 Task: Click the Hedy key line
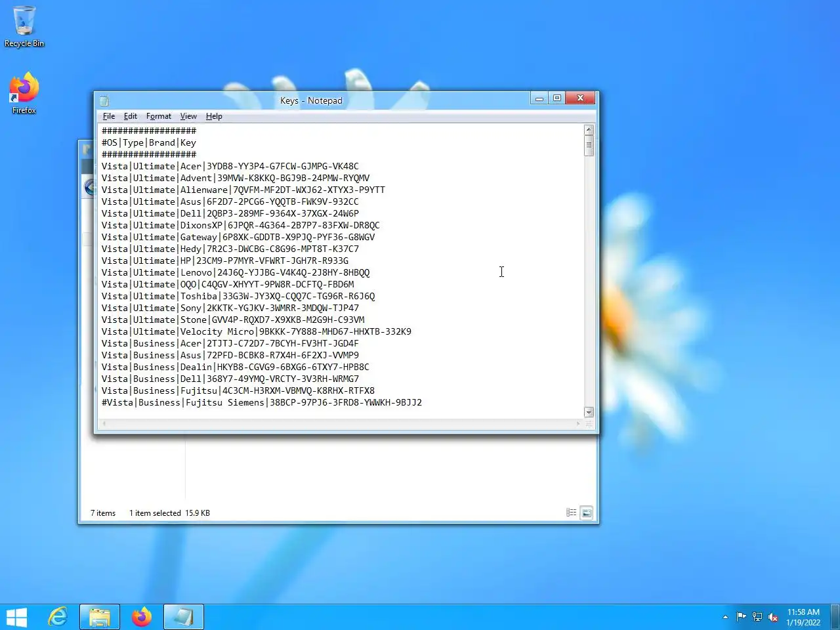coord(230,249)
